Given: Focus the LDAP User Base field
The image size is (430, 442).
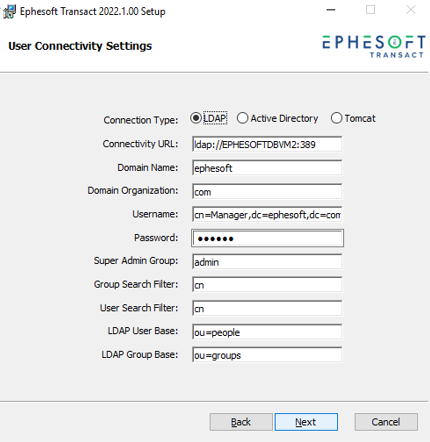Looking at the screenshot, I should [x=267, y=332].
